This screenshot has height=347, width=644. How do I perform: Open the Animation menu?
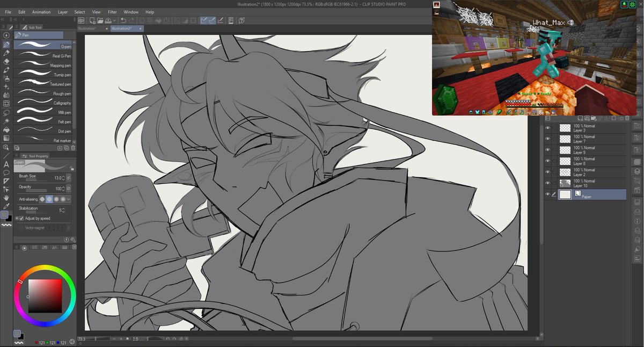tap(41, 12)
